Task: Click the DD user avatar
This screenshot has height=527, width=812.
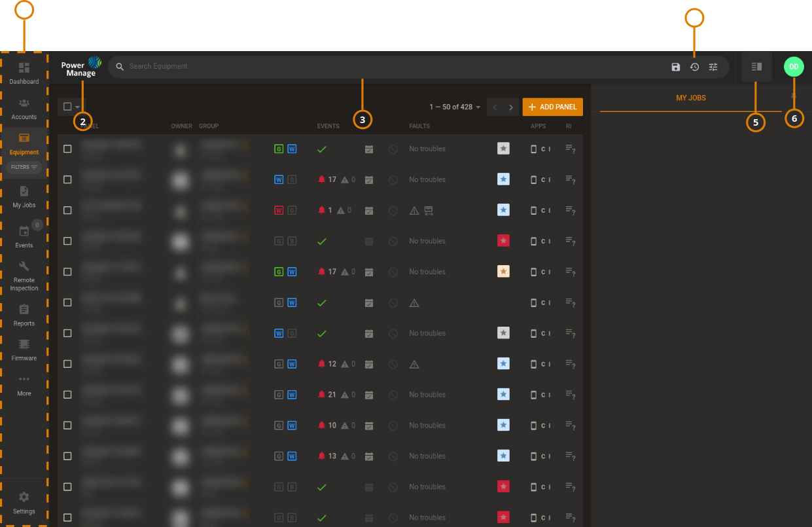Action: click(x=794, y=66)
